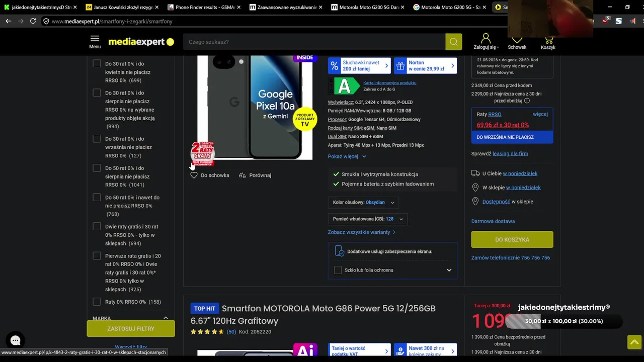Click the 2 raty gratis badge
644x362 pixels.
[x=202, y=153]
